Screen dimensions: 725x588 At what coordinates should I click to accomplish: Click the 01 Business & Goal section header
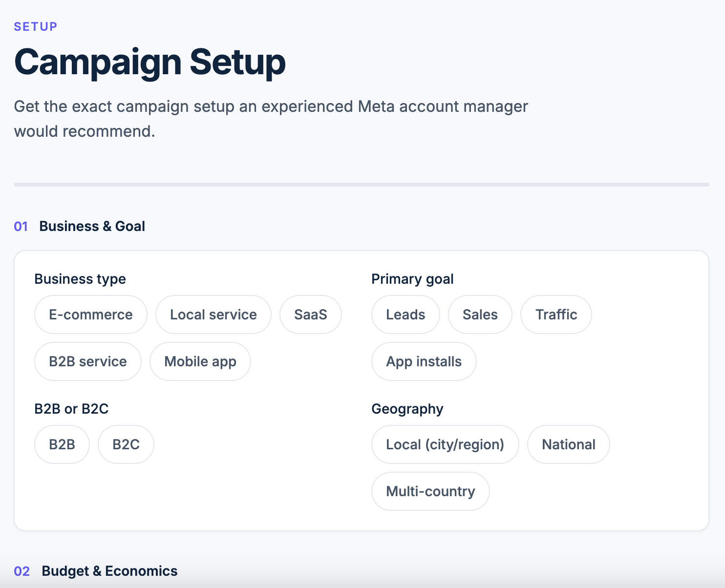[x=92, y=226]
